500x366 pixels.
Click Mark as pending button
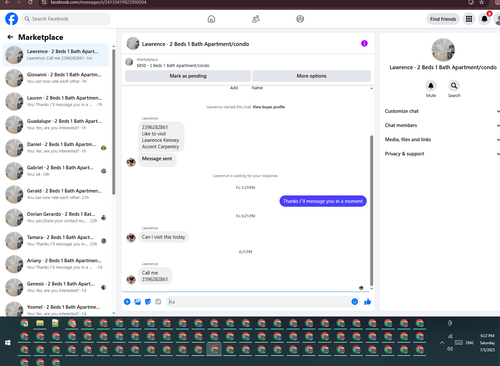pos(188,76)
